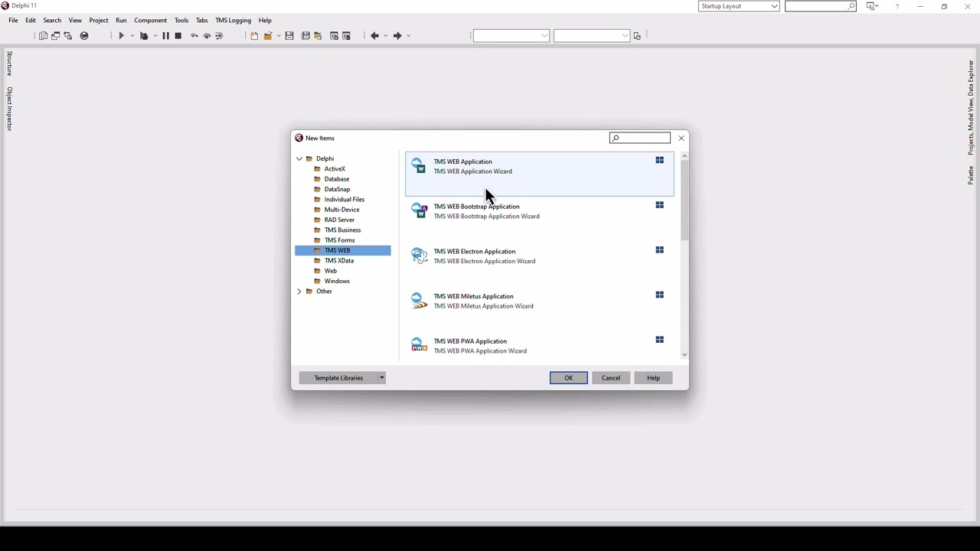
Task: Click the Remove File from Project icon
Action: pos(346,36)
